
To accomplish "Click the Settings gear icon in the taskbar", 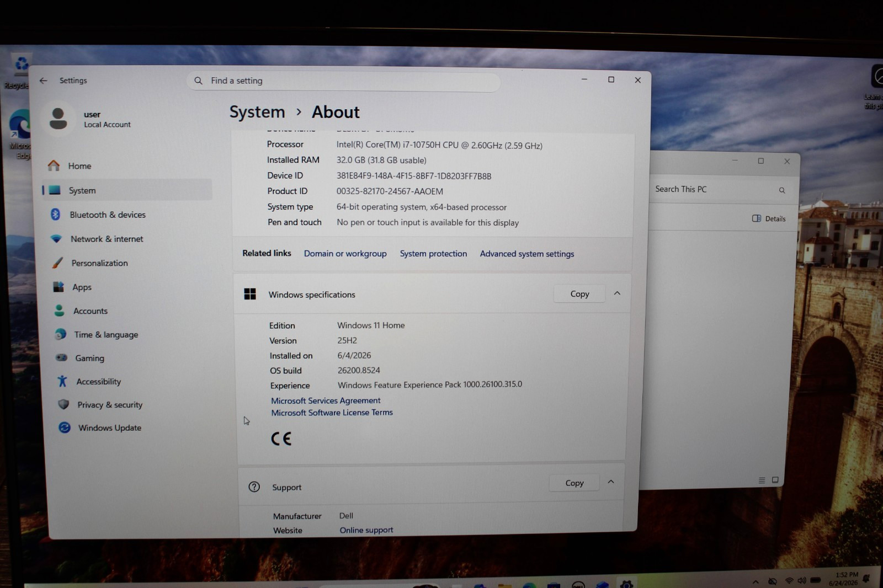I will coord(626,584).
